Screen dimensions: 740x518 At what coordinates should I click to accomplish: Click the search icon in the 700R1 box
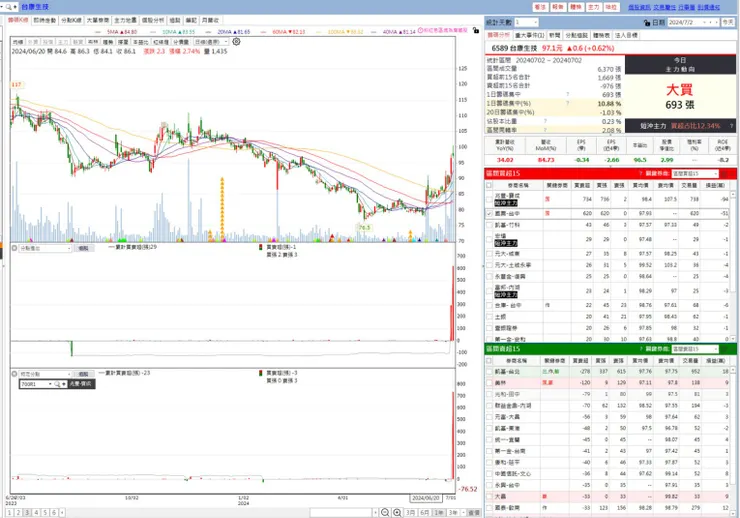[x=57, y=384]
